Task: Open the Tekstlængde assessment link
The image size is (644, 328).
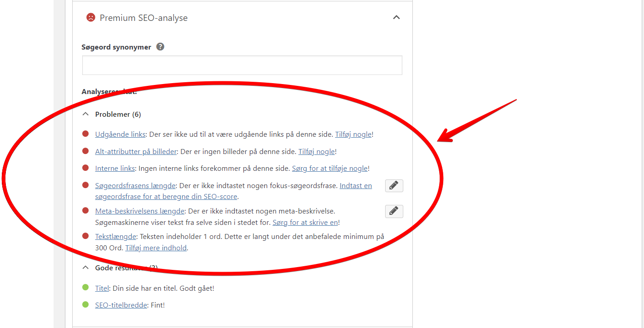Action: (115, 237)
